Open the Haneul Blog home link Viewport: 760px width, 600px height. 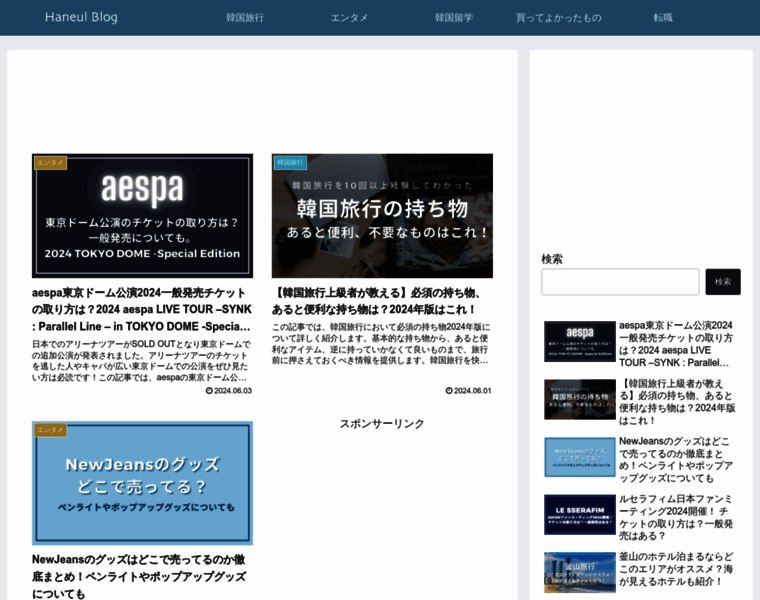coord(81,17)
